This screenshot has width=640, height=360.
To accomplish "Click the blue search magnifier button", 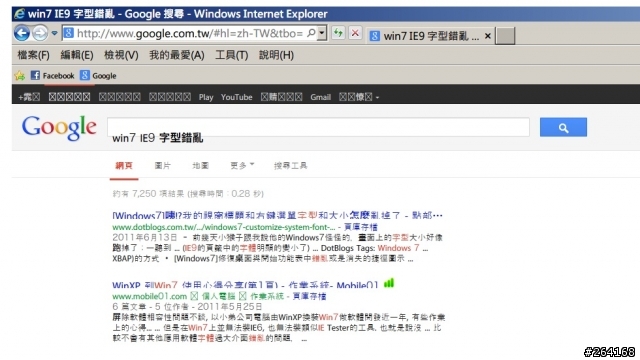I will [x=563, y=127].
